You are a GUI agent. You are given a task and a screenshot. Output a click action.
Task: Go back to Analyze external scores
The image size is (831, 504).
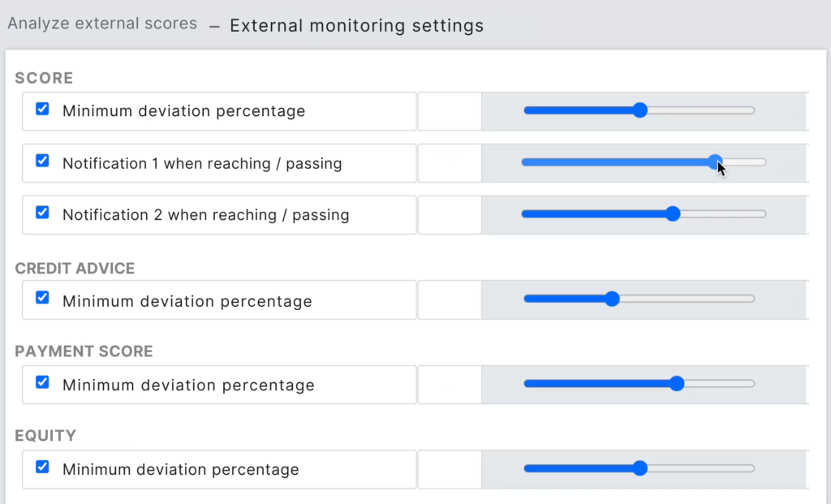click(x=102, y=24)
